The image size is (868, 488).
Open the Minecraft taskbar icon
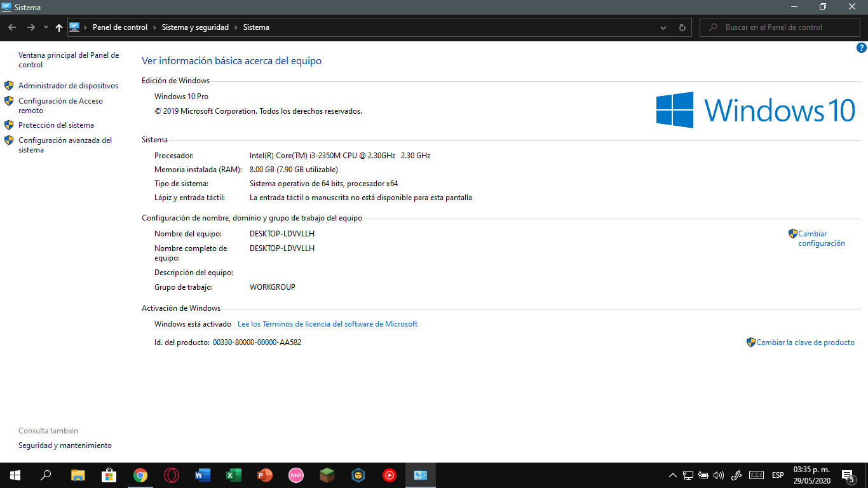tap(327, 475)
